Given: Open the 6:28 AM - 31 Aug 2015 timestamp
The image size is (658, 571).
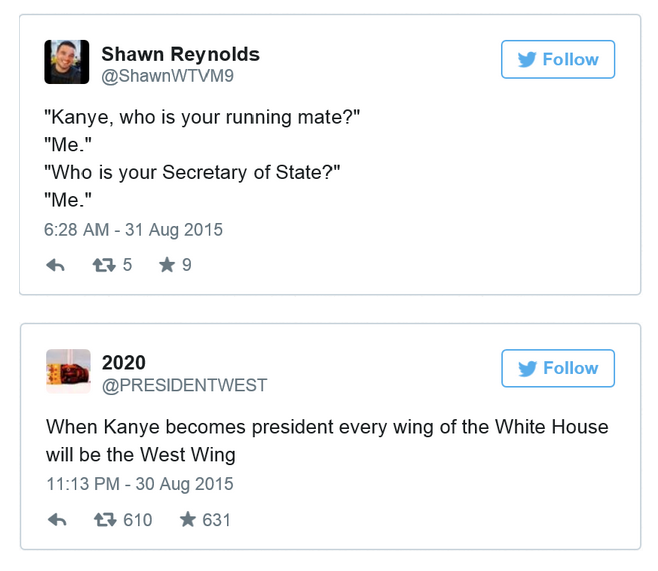Looking at the screenshot, I should [134, 229].
